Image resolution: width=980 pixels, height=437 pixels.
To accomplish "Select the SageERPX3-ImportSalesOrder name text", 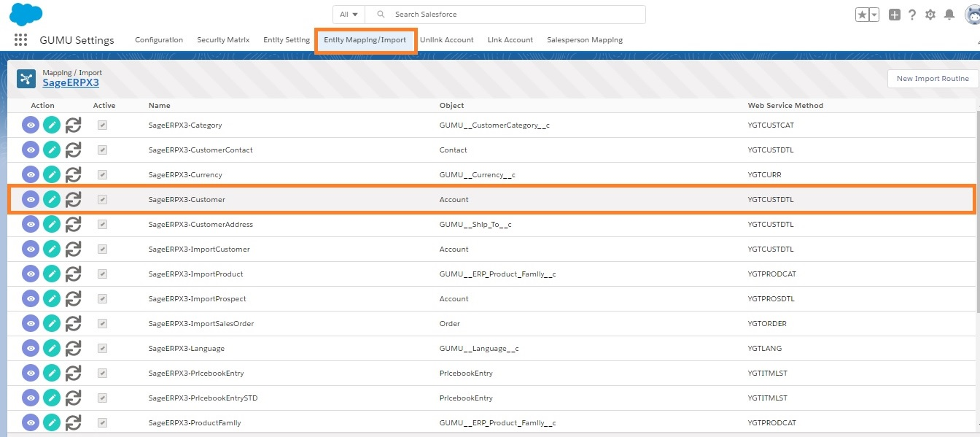I will [201, 324].
